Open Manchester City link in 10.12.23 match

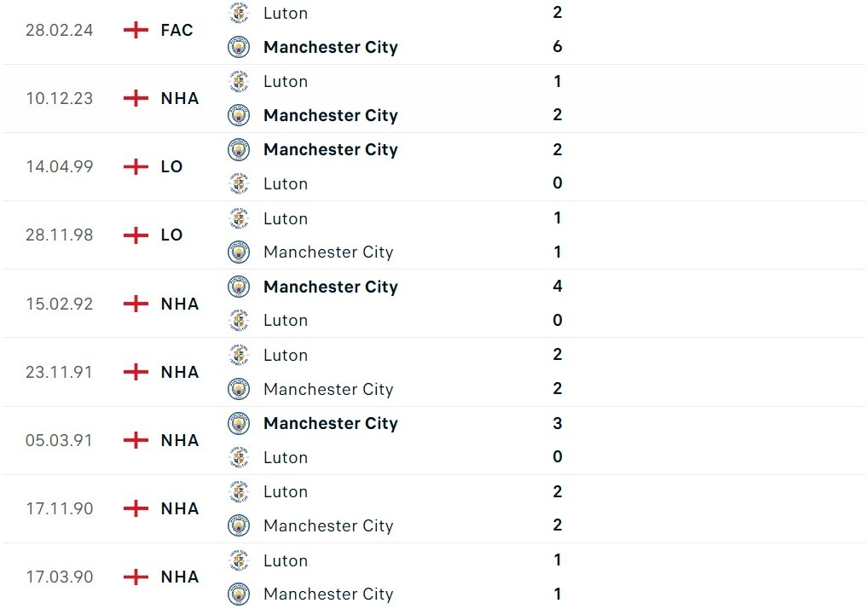click(x=331, y=115)
